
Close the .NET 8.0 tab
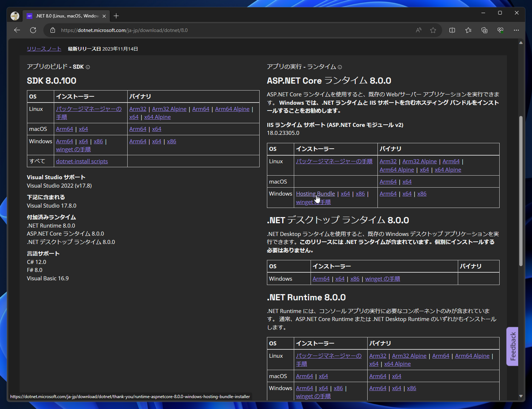(x=104, y=16)
